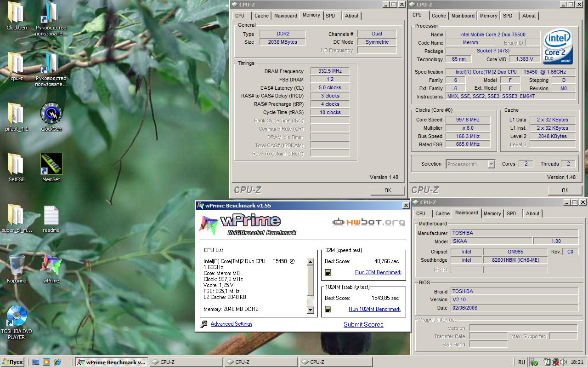Switch to the CPU tab in the Memory CPU-Z window
Screen dimensions: 588x368
pyautogui.click(x=240, y=16)
